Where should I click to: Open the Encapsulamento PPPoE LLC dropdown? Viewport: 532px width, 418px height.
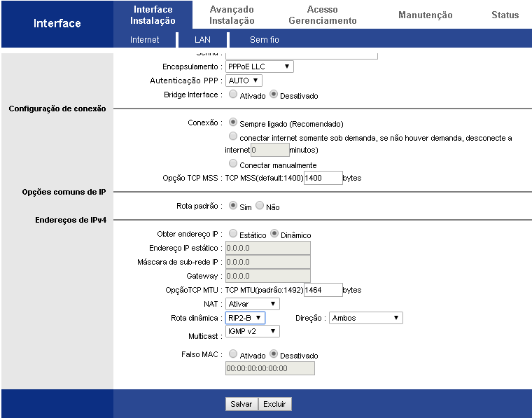point(260,67)
